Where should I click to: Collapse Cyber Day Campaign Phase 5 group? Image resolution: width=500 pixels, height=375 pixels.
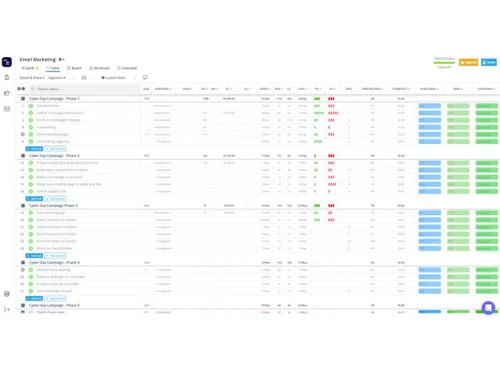click(23, 305)
